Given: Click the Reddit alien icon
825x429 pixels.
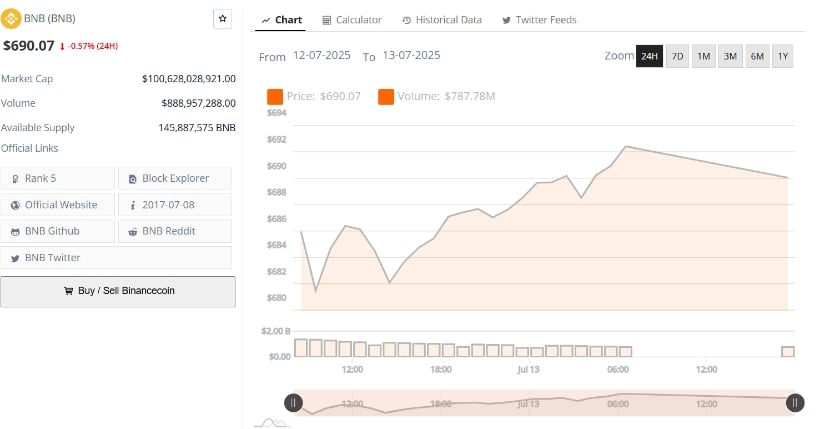Looking at the screenshot, I should point(133,232).
